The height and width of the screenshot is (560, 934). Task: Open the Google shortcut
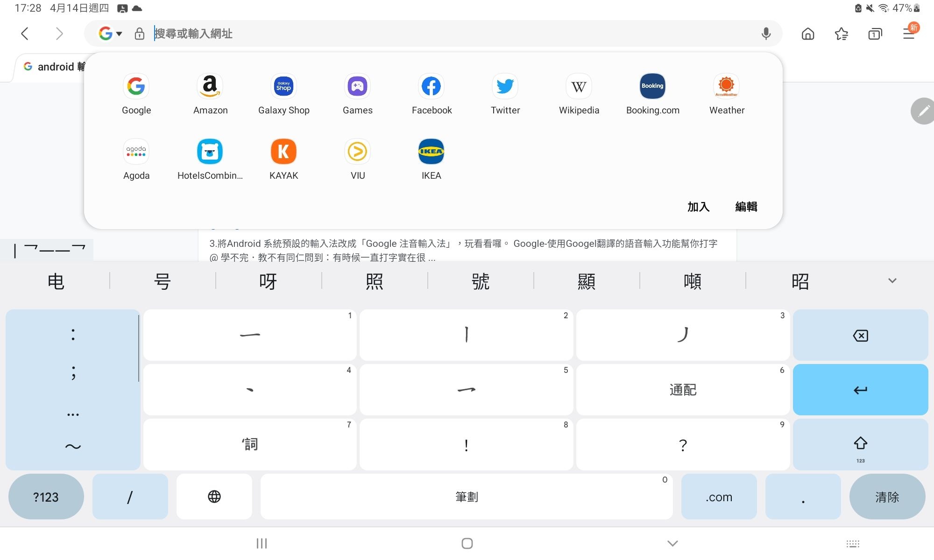point(136,94)
